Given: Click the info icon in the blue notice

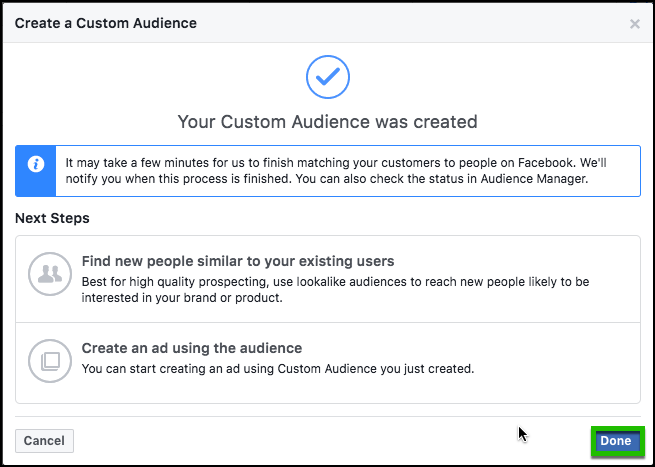Looking at the screenshot, I should point(36,164).
